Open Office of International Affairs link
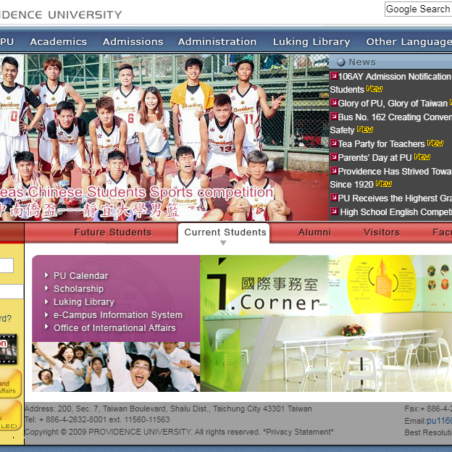452x452 pixels. [x=115, y=328]
